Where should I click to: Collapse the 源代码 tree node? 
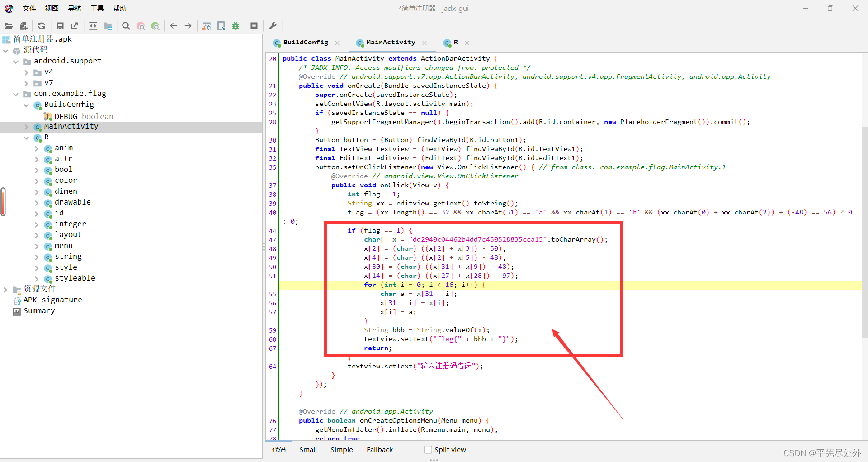(x=5, y=51)
